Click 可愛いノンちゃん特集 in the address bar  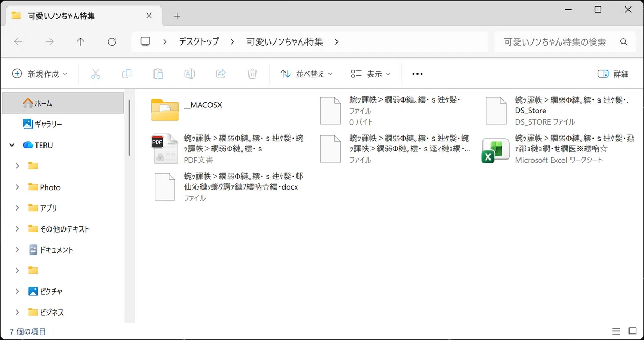284,42
